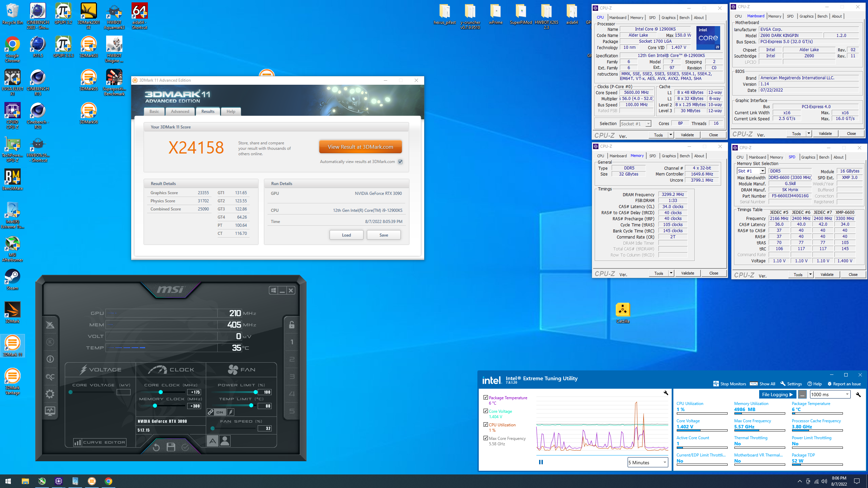Click the Windows Start button

[x=8, y=481]
